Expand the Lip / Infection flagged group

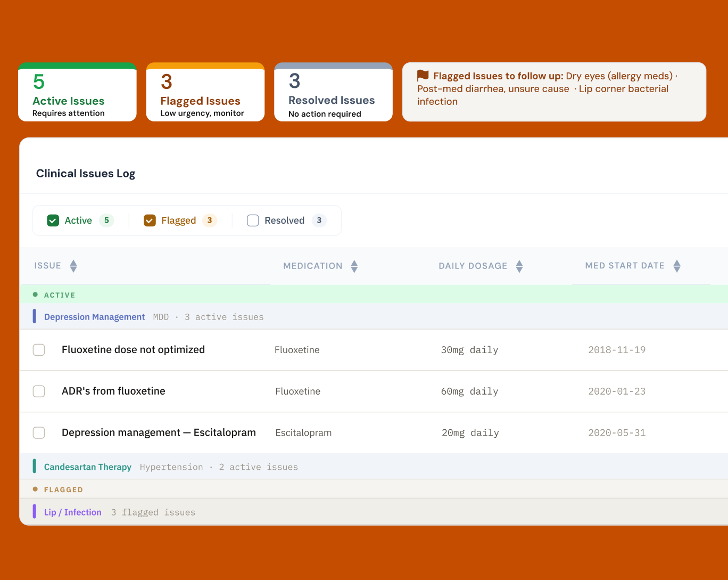[72, 512]
